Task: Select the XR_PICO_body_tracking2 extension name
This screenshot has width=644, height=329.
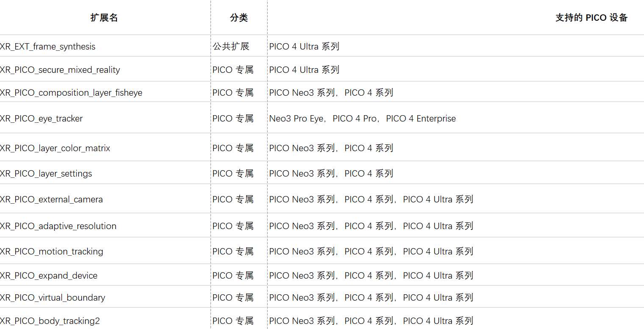Action: (50, 321)
